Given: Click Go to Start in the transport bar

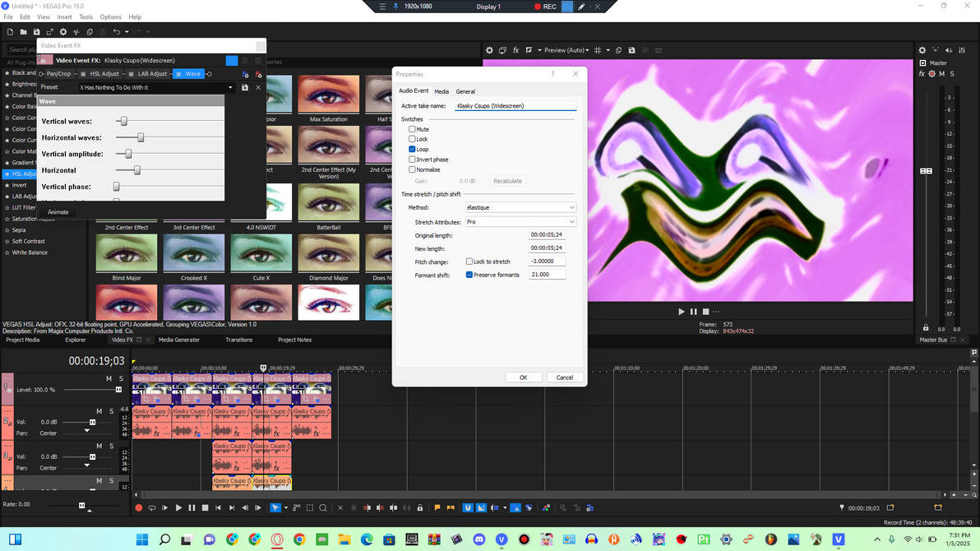Looking at the screenshot, I should pyautogui.click(x=218, y=508).
